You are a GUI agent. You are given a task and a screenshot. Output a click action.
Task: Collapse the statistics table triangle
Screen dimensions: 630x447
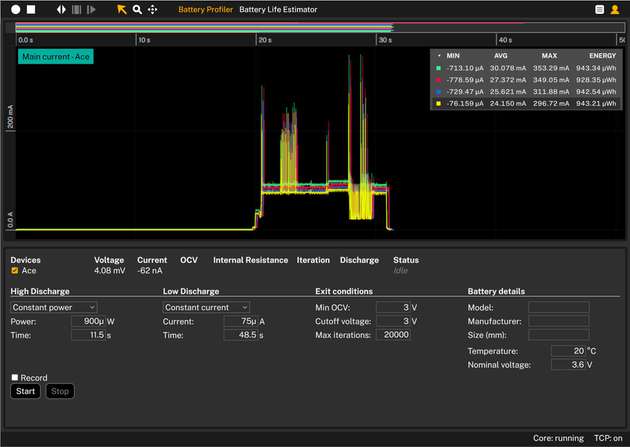(439, 55)
